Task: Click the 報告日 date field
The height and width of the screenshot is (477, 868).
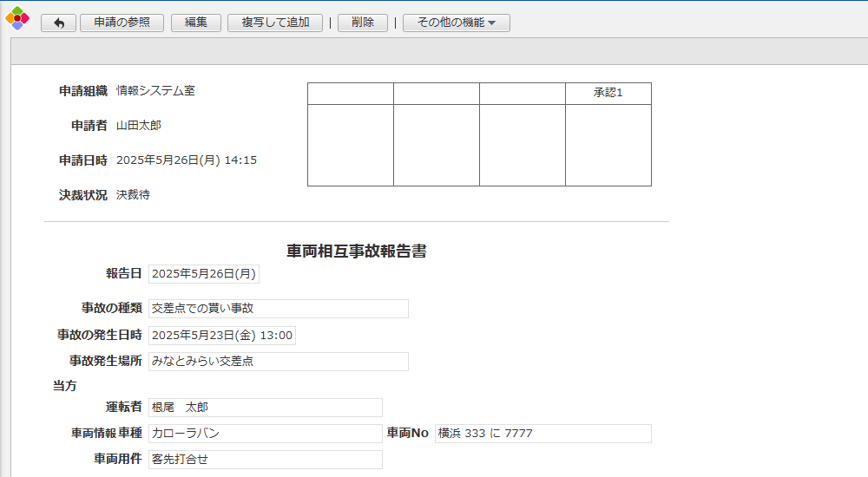Action: (204, 274)
